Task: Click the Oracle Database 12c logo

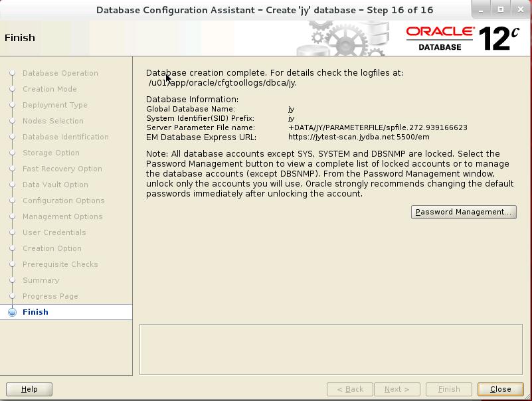Action: 463,39
